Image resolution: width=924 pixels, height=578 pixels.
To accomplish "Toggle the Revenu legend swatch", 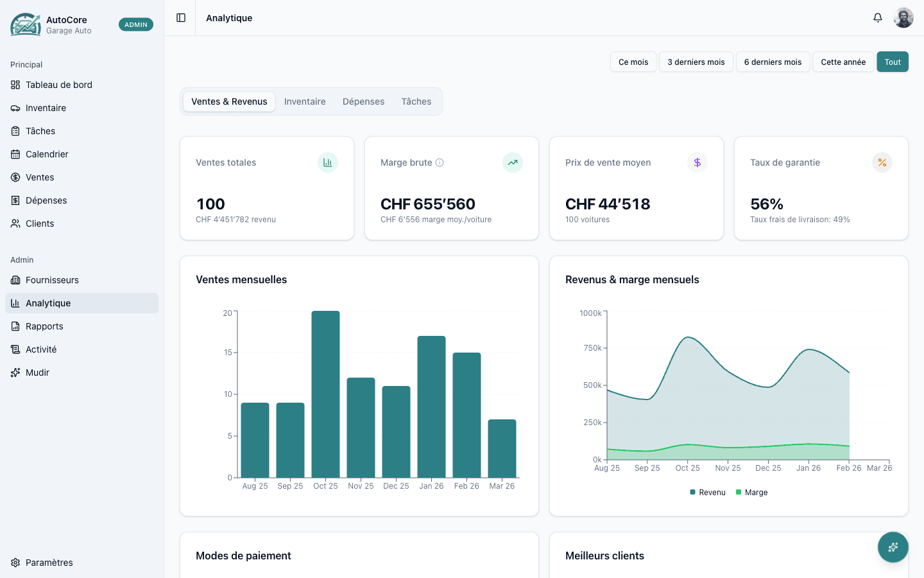I will pyautogui.click(x=693, y=493).
